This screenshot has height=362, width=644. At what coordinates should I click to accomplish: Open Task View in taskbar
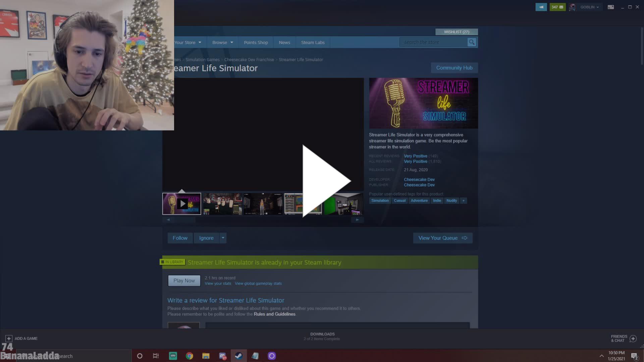click(156, 356)
